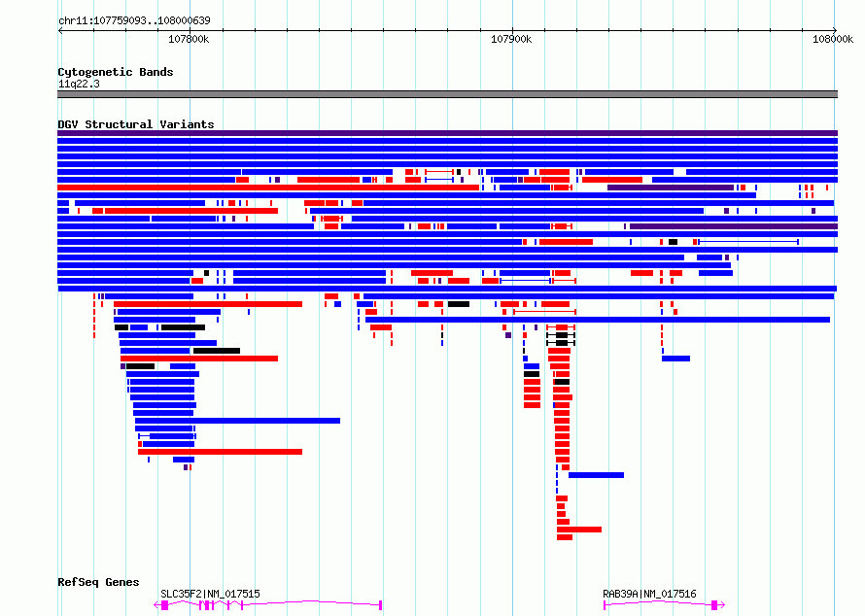Click the short isolated blue variant near 107950k
This screenshot has height=616, width=865.
tap(675, 359)
